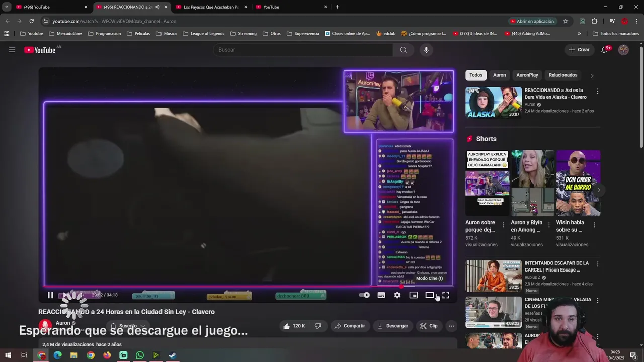Open the Alaska reaction video thumbnail
The image size is (644, 362).
494,103
